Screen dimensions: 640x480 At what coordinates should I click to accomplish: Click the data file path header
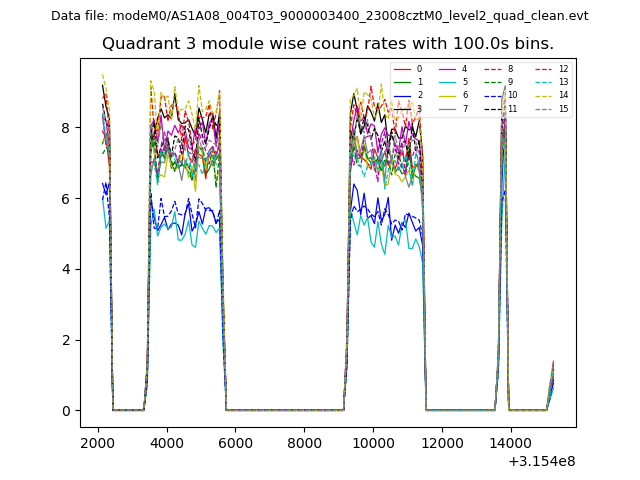pyautogui.click(x=320, y=16)
